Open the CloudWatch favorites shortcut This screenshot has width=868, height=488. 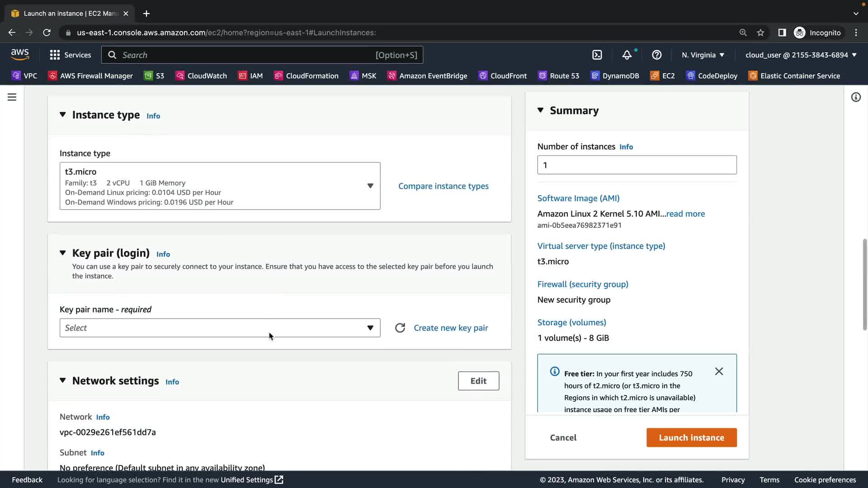pyautogui.click(x=201, y=76)
